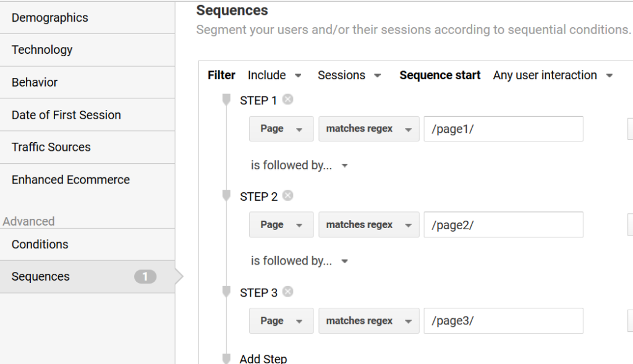Remove STEP 2 using its delete icon
Screen dimensions: 633x364
point(287,196)
